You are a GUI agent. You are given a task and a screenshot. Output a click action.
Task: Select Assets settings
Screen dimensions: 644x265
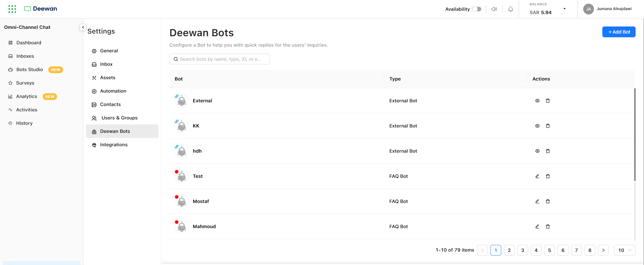122,77
